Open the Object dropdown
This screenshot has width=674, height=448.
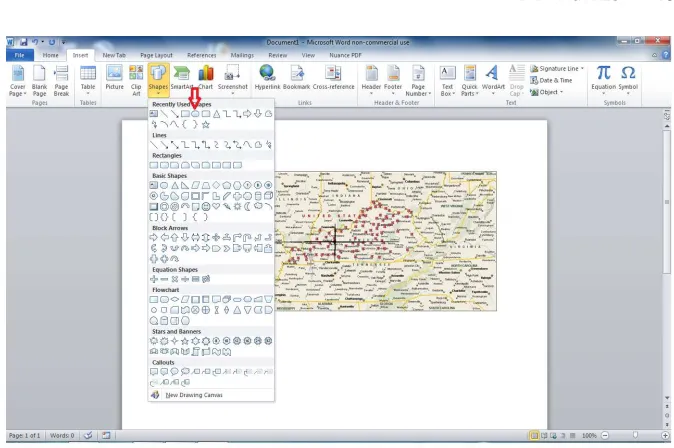(x=546, y=92)
